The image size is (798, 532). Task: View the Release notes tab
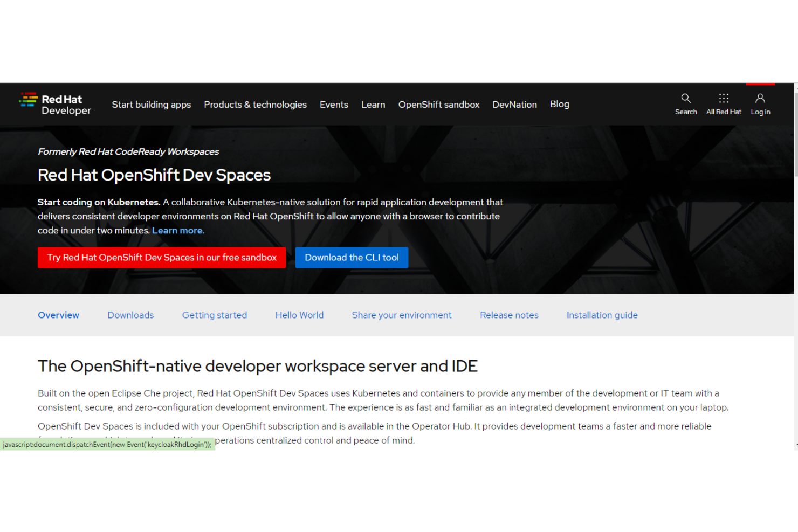click(509, 315)
